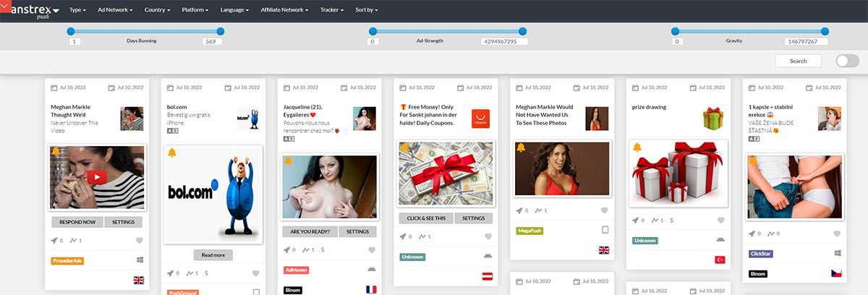Click translate icon under Jacqueline ad text
Screen dimensions: 868x295
point(289,140)
